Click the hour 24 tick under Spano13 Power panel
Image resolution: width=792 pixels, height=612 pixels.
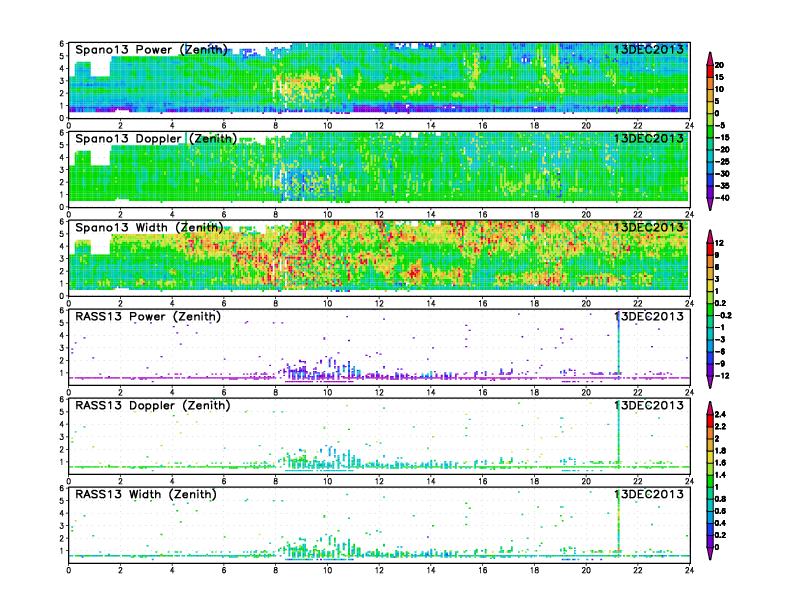click(x=689, y=125)
